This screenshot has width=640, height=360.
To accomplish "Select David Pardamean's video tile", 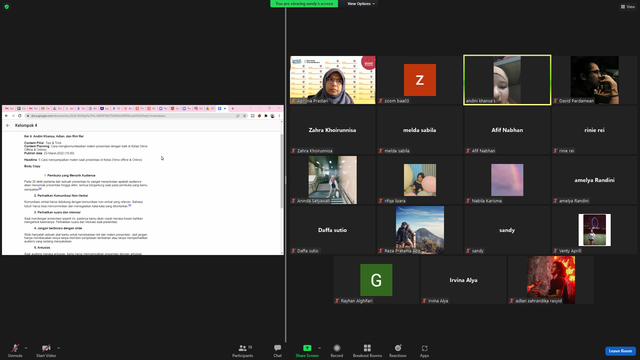I will coord(594,80).
